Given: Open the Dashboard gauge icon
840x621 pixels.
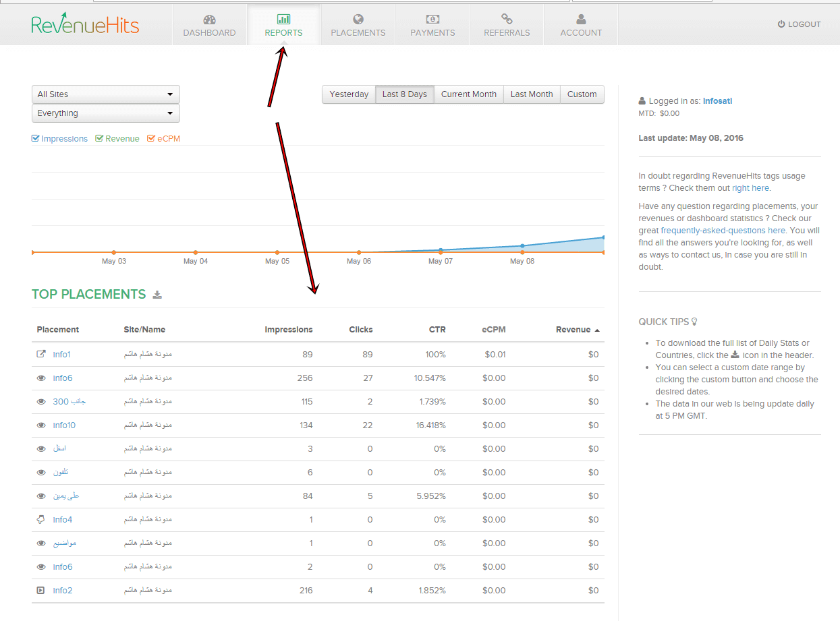Looking at the screenshot, I should [x=209, y=20].
